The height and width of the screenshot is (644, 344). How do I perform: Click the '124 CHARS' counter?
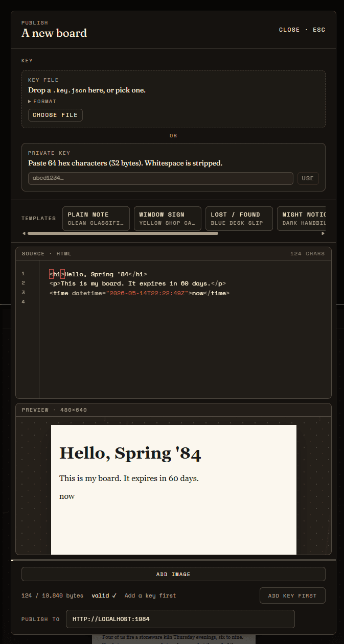point(307,254)
